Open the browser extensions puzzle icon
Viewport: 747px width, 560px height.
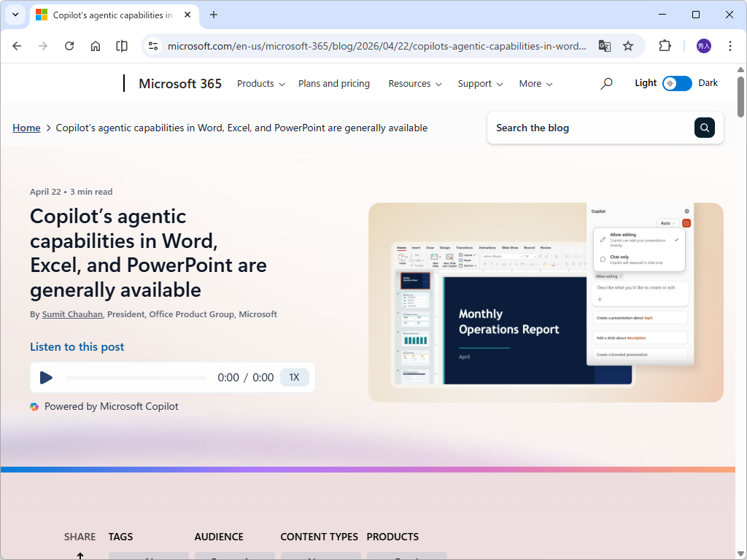click(x=665, y=45)
